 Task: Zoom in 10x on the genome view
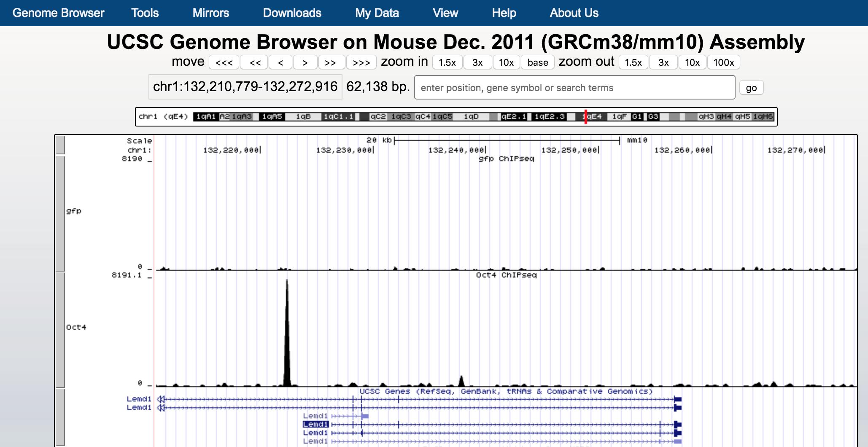pyautogui.click(x=505, y=62)
